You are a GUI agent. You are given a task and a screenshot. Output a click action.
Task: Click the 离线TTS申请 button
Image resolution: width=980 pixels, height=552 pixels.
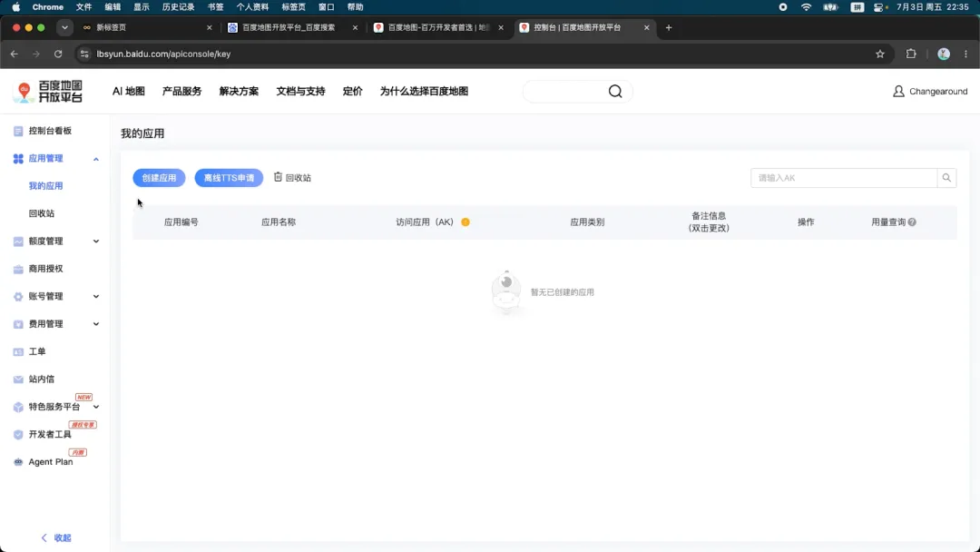[229, 178]
